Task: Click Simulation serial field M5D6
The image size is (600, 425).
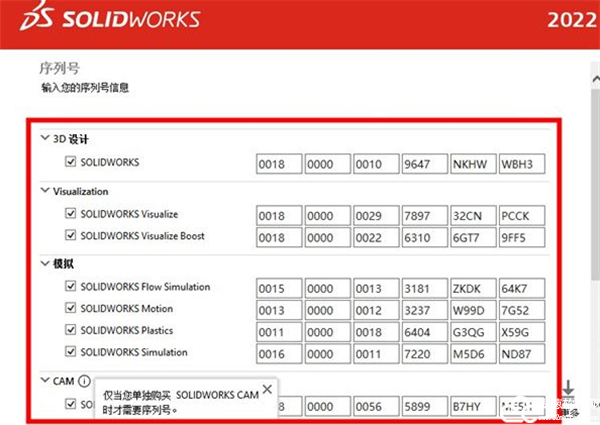Action: coord(473,354)
